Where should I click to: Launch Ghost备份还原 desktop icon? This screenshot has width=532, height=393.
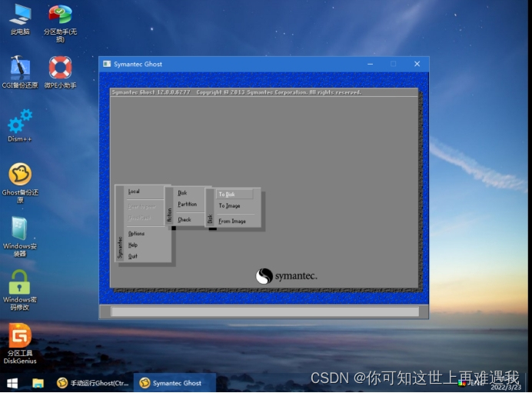20,182
